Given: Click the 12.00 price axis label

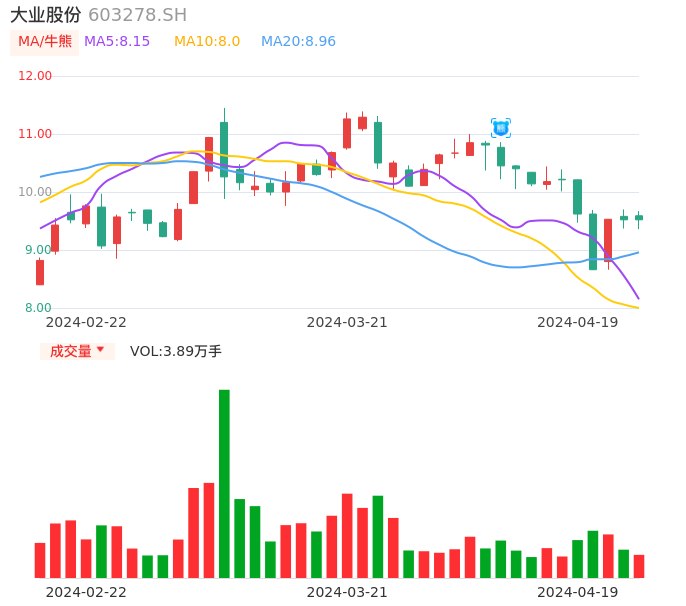Looking at the screenshot, I should pyautogui.click(x=36, y=76).
